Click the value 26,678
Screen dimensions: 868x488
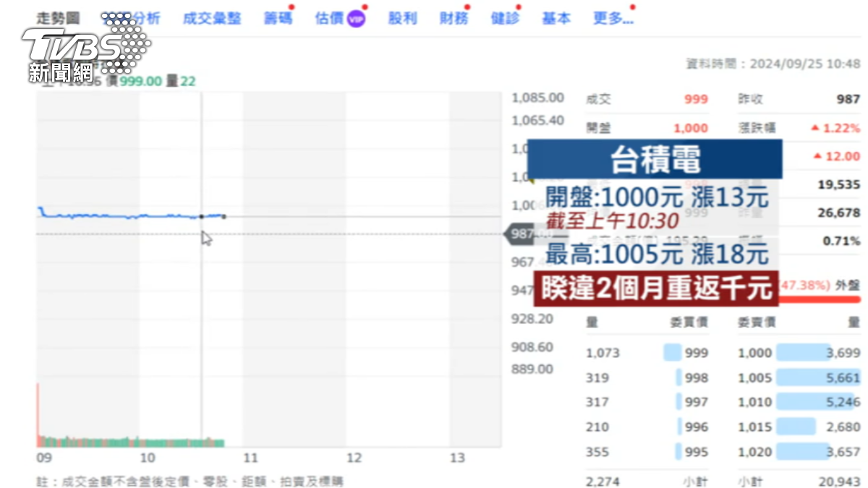tap(839, 213)
